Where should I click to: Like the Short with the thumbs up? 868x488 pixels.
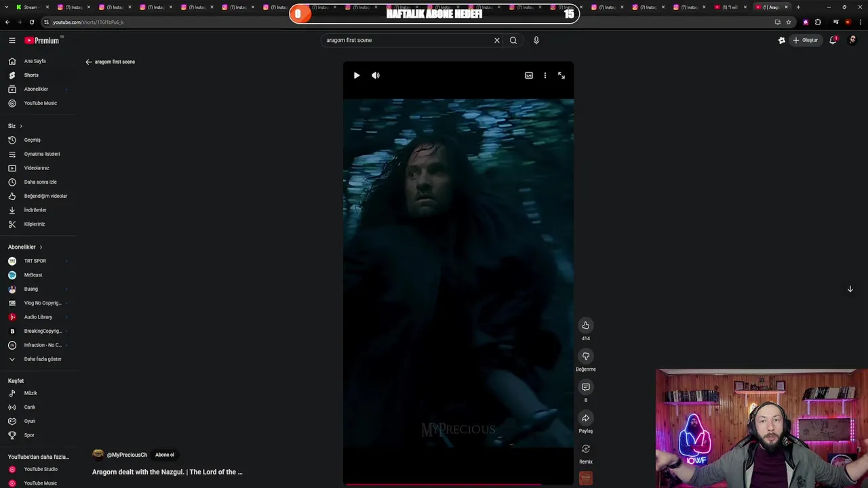click(x=586, y=325)
